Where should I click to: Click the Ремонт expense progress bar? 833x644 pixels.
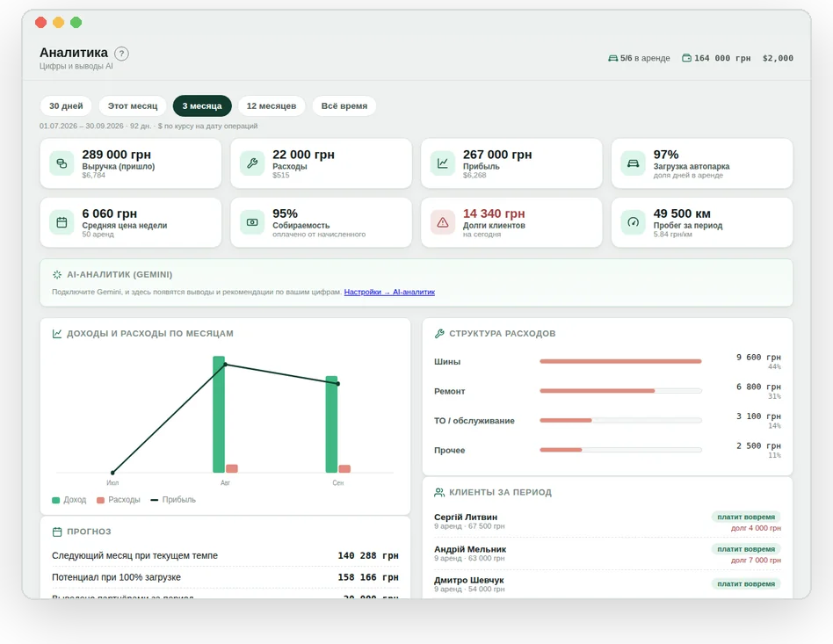620,391
